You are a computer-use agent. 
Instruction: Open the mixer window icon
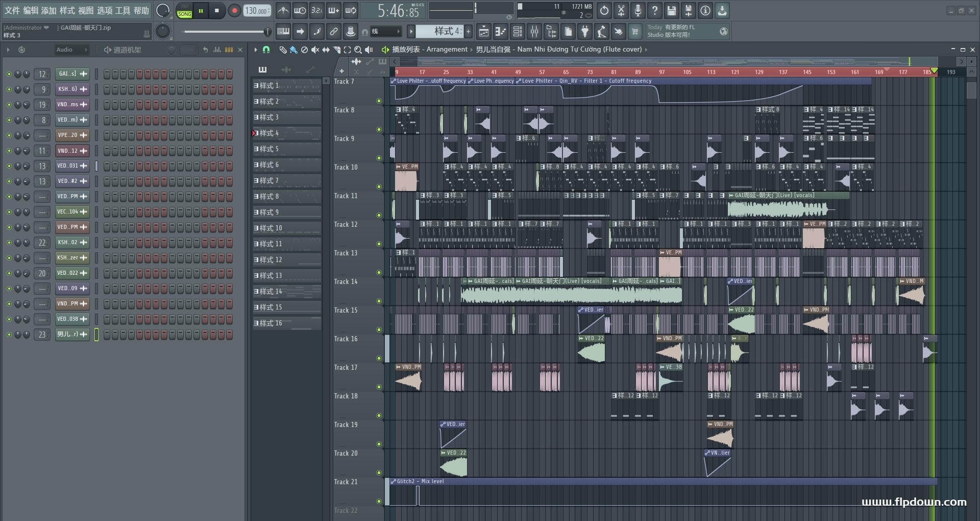(x=534, y=32)
